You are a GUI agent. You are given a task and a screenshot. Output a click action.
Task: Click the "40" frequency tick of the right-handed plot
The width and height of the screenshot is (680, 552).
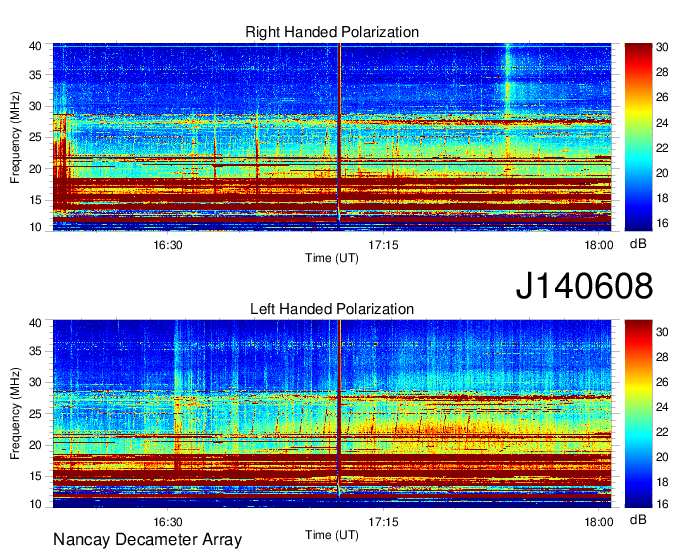coord(35,46)
